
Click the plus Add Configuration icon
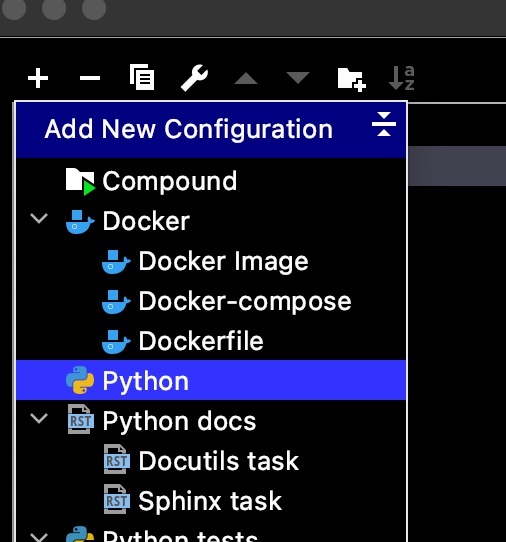pos(38,78)
